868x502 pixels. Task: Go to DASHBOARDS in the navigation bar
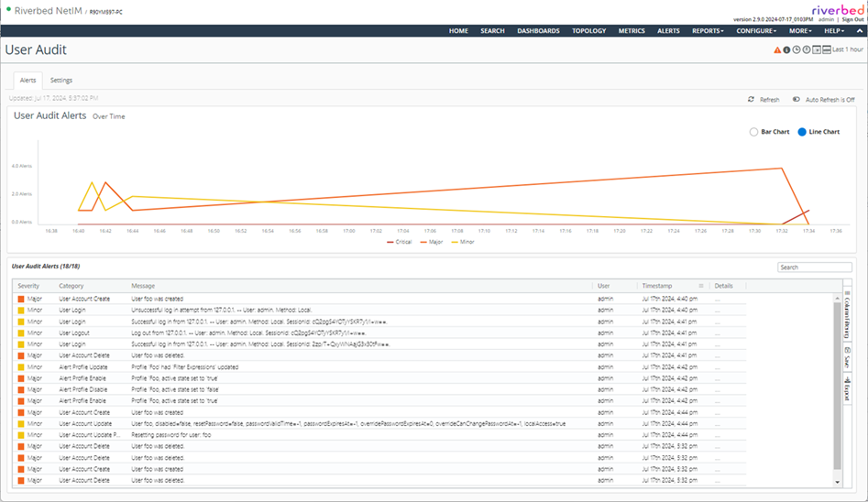tap(538, 31)
